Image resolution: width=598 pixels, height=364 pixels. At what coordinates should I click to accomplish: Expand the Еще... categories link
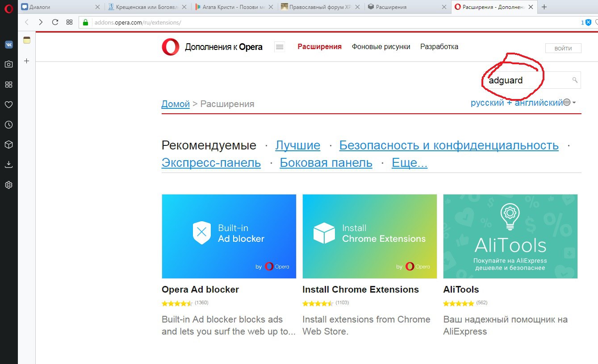(x=410, y=163)
